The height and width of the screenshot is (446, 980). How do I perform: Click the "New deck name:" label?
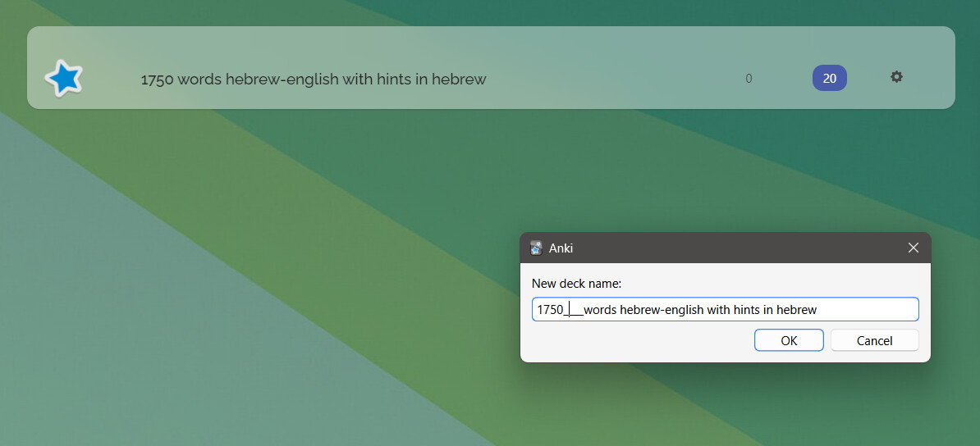[576, 284]
